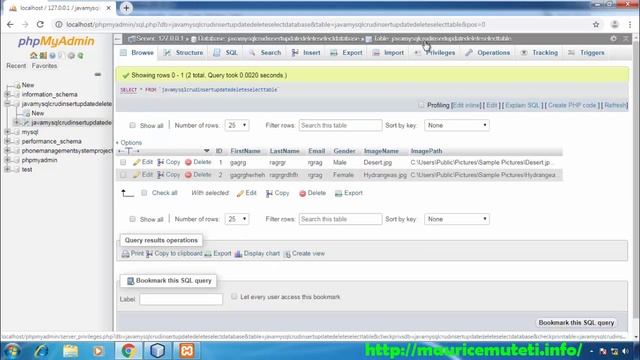Click the upper Filter rows search field
This screenshot has width=640, height=360.
pos(340,126)
